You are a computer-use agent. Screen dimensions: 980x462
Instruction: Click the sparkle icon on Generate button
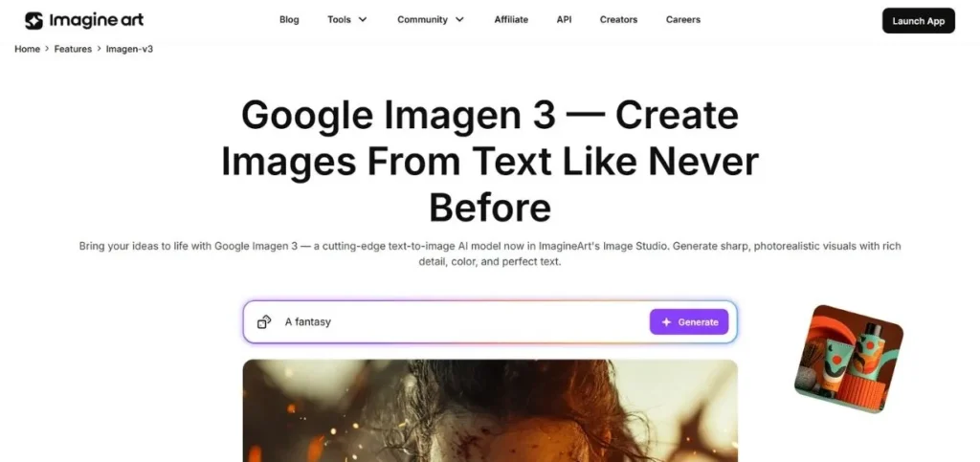666,322
